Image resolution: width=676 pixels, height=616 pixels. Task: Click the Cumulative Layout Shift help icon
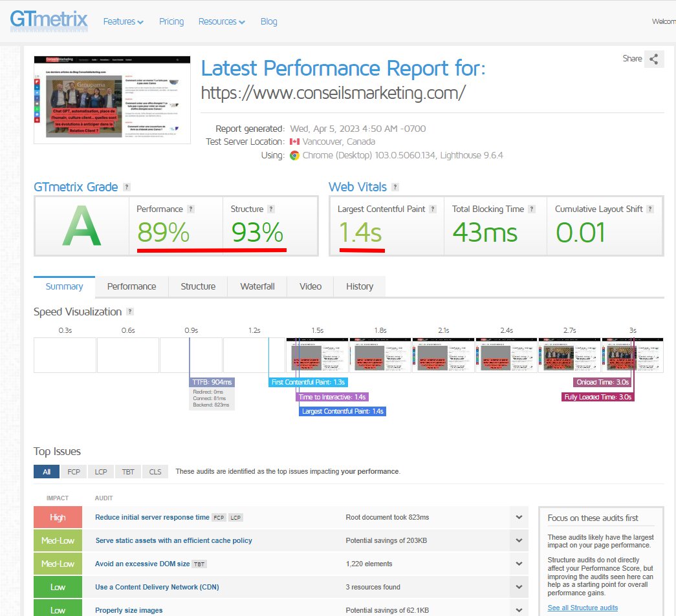click(650, 209)
